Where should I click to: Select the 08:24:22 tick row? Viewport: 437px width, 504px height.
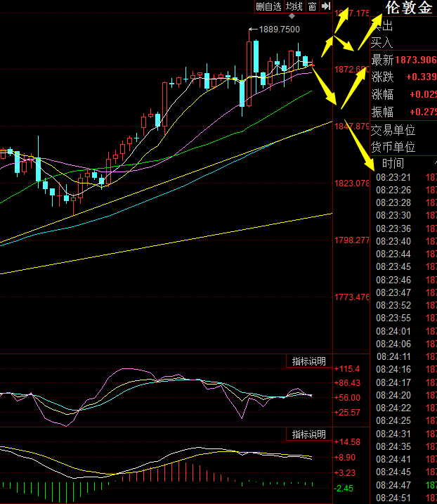click(x=406, y=408)
